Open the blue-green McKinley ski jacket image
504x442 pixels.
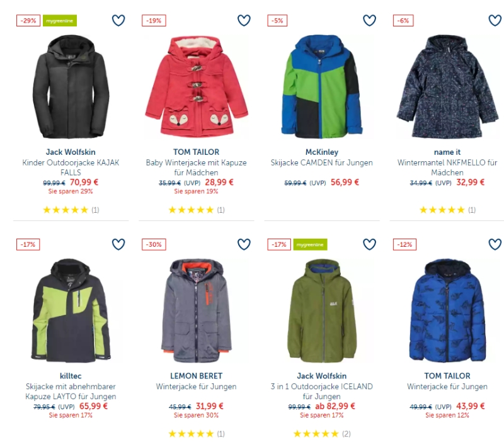pyautogui.click(x=322, y=86)
